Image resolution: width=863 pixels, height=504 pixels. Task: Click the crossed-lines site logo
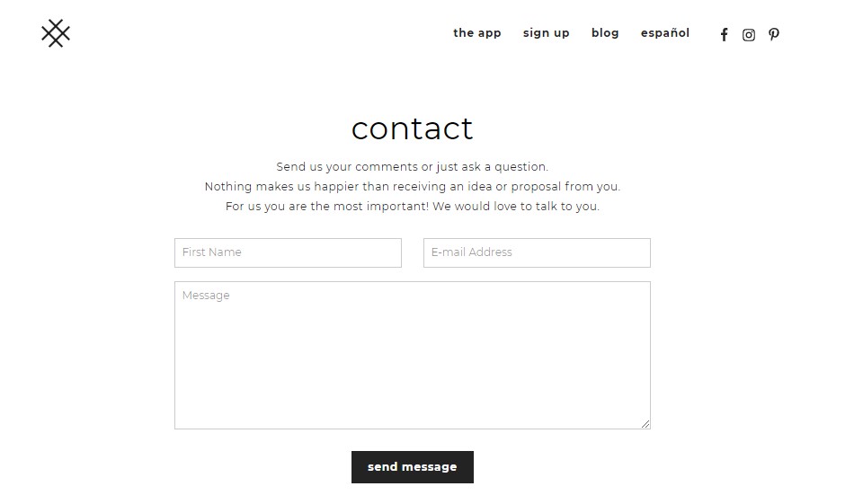(56, 33)
